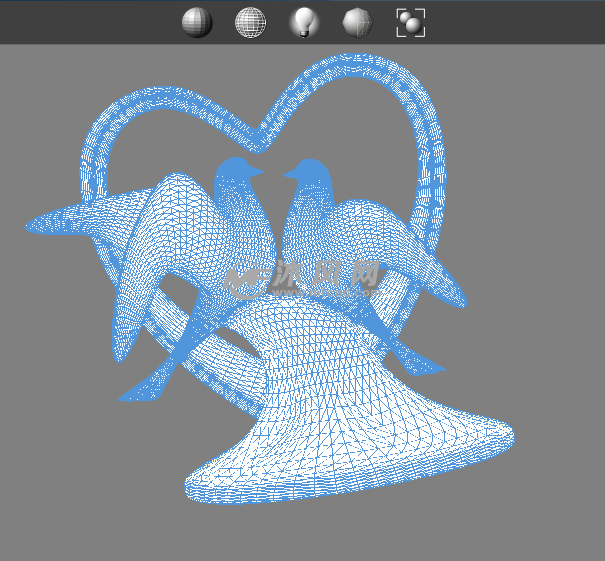Switch to solid shaded sphere view
This screenshot has width=605, height=561.
pyautogui.click(x=197, y=22)
